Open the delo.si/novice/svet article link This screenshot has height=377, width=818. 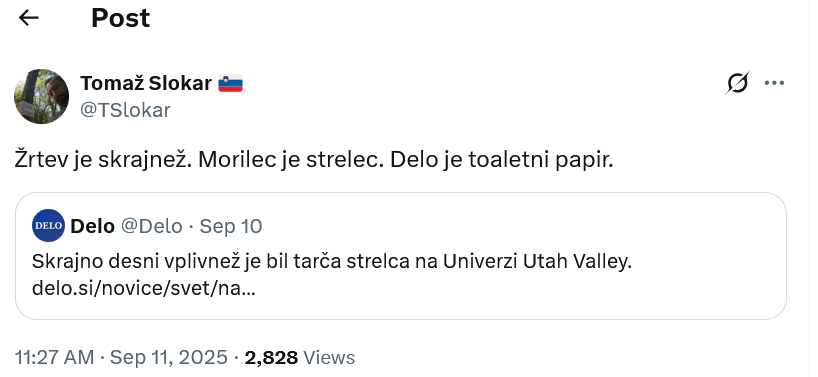[143, 288]
